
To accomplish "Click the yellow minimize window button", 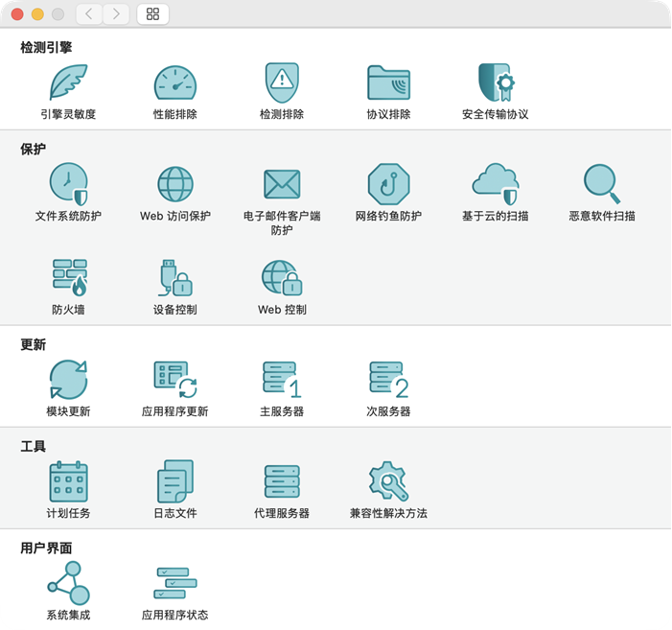I will (37, 14).
